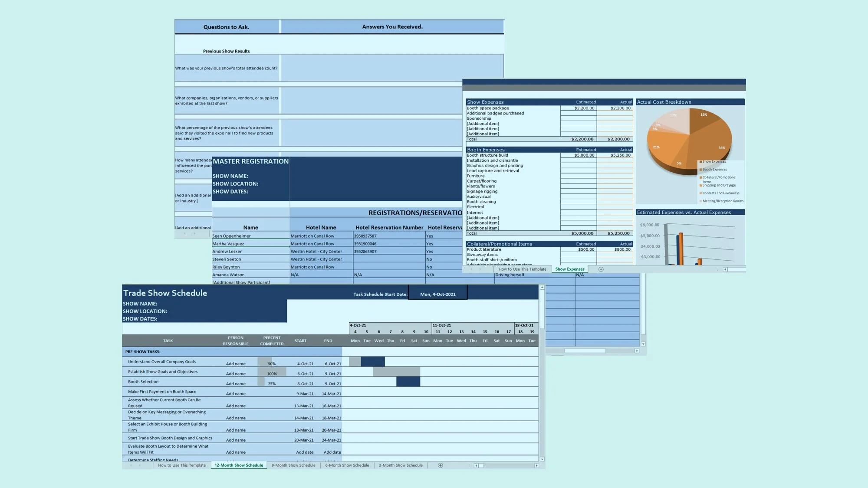The width and height of the screenshot is (868, 488).
Task: Switch to the 9-Month Show Schedule tab
Action: coord(293,465)
